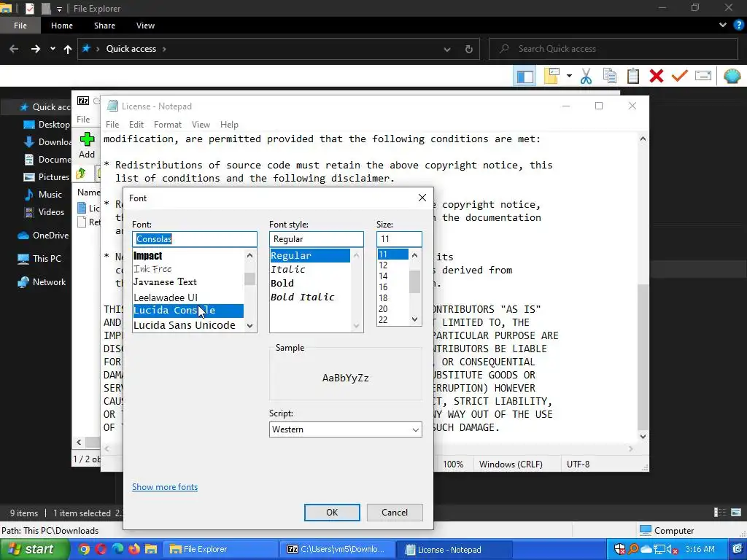Screen dimensions: 747x560
Task: Click the security shield tray icon
Action: (x=619, y=549)
